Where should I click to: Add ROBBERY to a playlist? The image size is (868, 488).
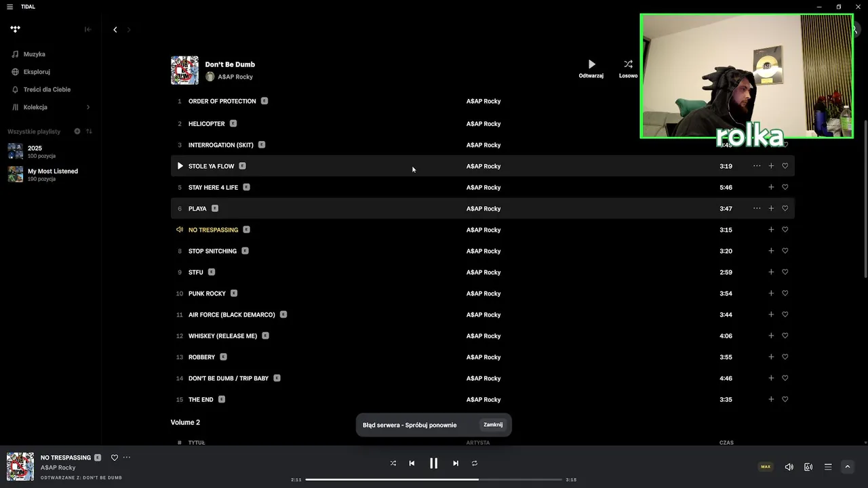pos(771,357)
